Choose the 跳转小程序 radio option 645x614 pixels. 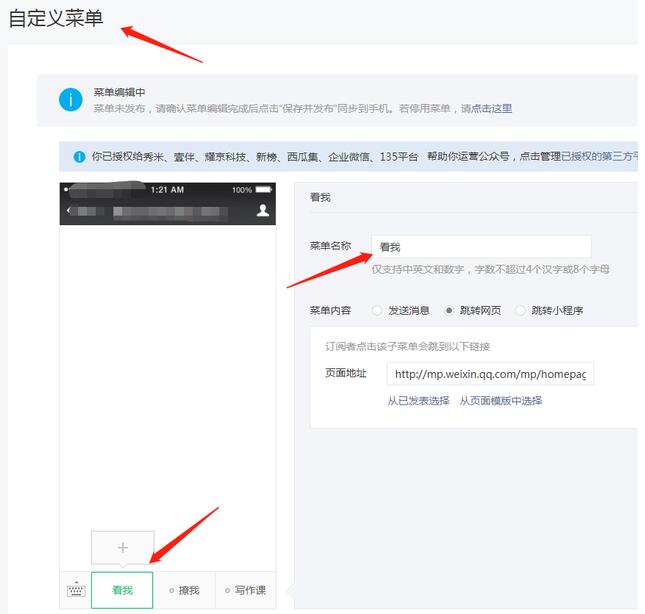(x=520, y=310)
